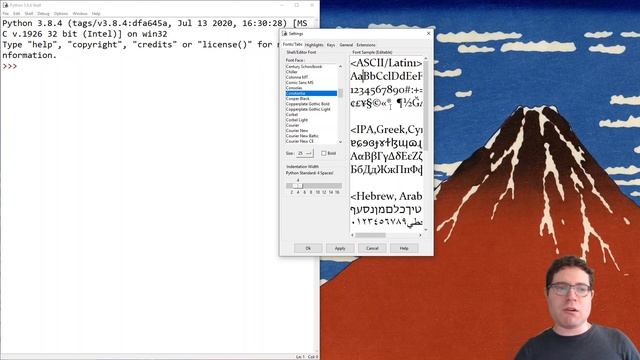The height and width of the screenshot is (360, 640).
Task: Open the Options menu
Action: pyautogui.click(x=61, y=13)
